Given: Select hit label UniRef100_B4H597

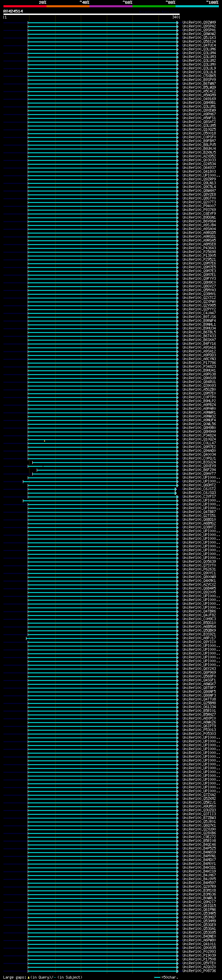Looking at the screenshot, I should pos(199,883).
